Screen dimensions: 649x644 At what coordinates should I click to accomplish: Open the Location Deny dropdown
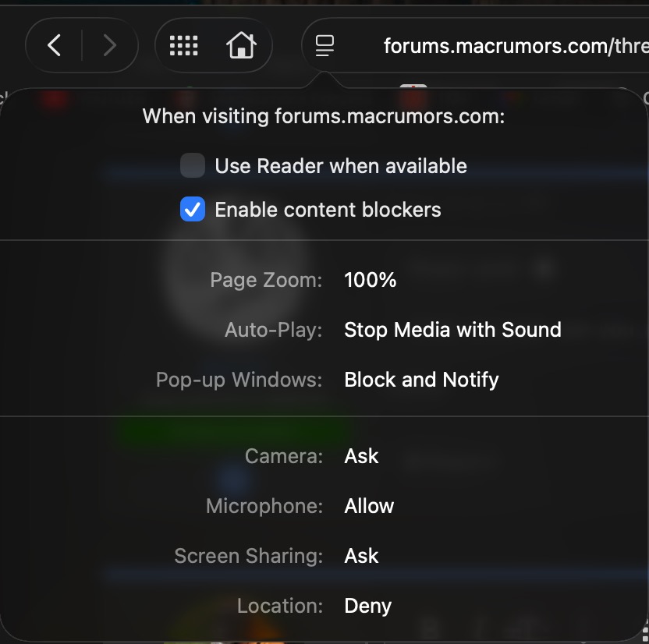pyautogui.click(x=367, y=606)
